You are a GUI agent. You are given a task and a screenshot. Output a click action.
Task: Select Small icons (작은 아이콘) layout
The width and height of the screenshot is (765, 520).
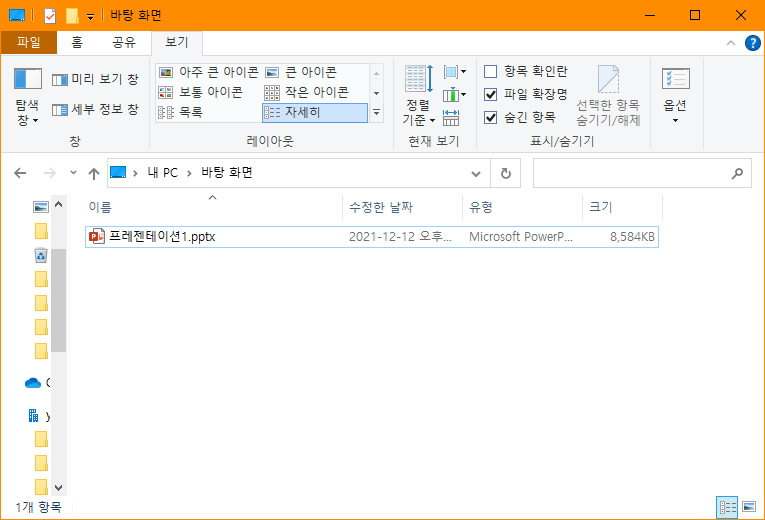(x=306, y=92)
